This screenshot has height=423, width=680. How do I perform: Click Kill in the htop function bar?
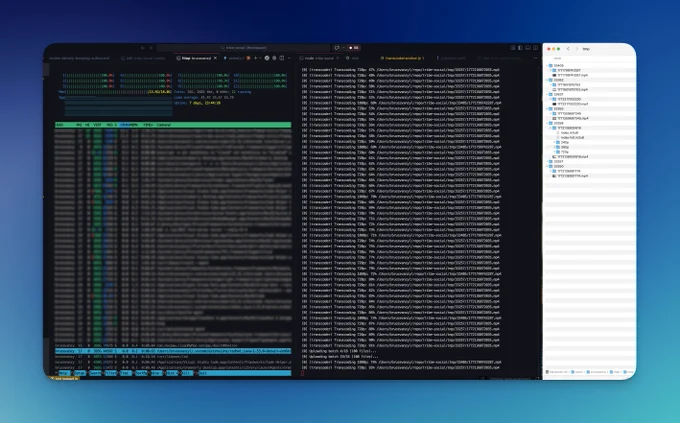click(187, 373)
